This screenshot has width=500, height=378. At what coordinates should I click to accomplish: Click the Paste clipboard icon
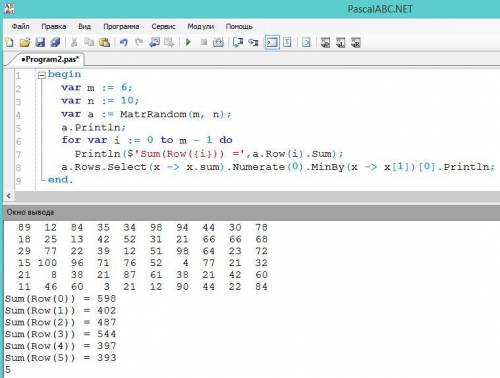105,42
